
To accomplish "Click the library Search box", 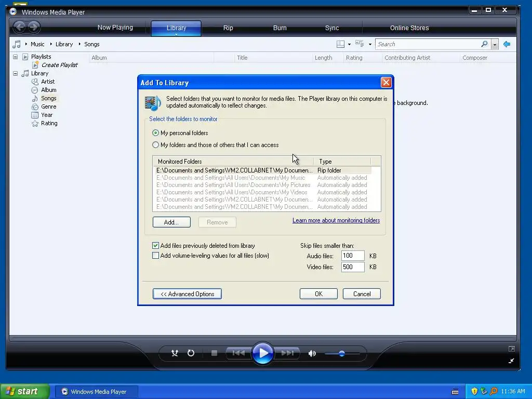I will (428, 44).
